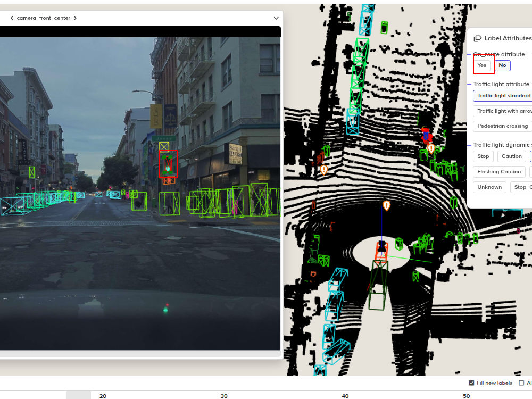Toggle the Fill new labels checkbox
This screenshot has height=399, width=532.
(x=471, y=383)
